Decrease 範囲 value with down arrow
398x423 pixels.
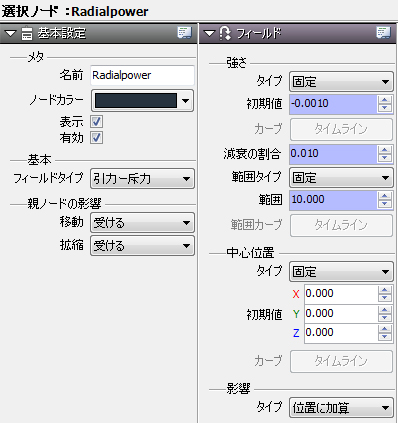pos(385,204)
